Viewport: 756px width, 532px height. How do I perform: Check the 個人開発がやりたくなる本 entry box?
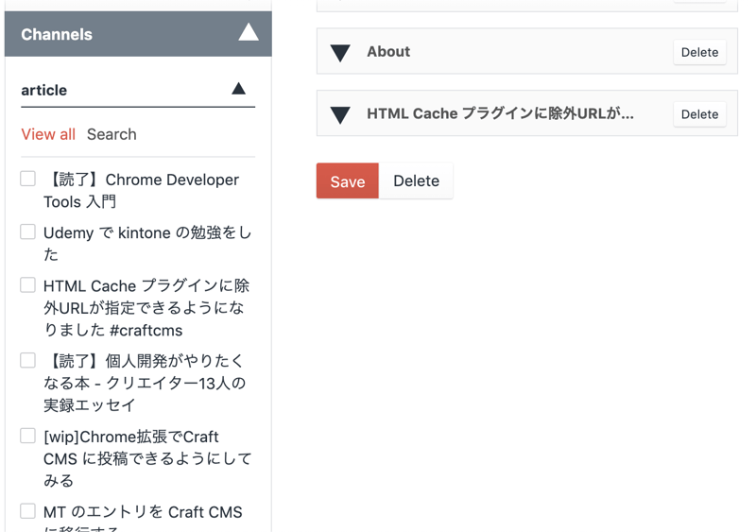click(28, 360)
